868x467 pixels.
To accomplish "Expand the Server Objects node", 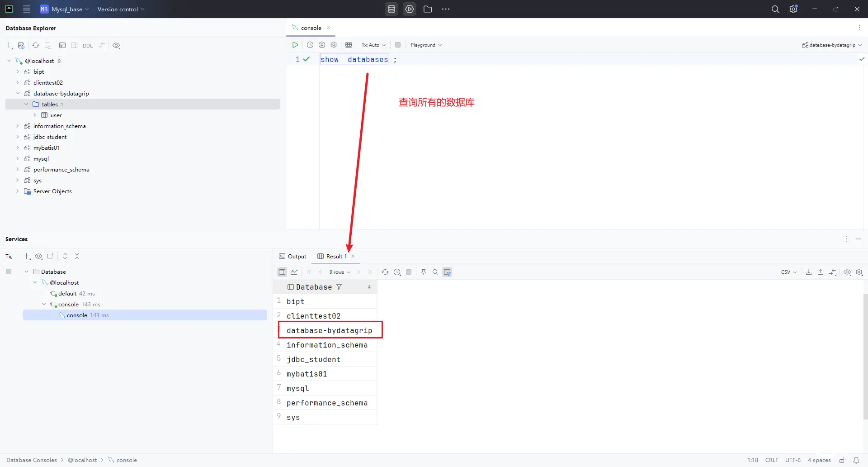I will click(x=18, y=191).
